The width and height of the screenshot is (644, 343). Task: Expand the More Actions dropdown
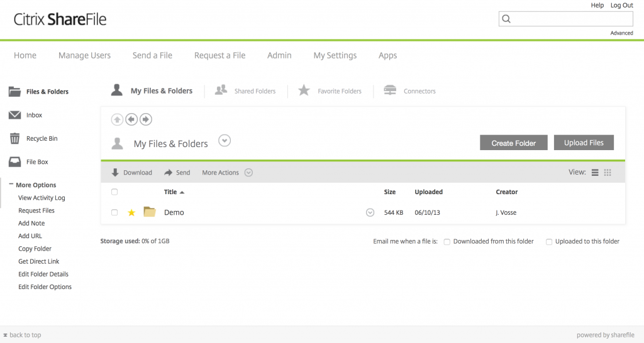[248, 173]
